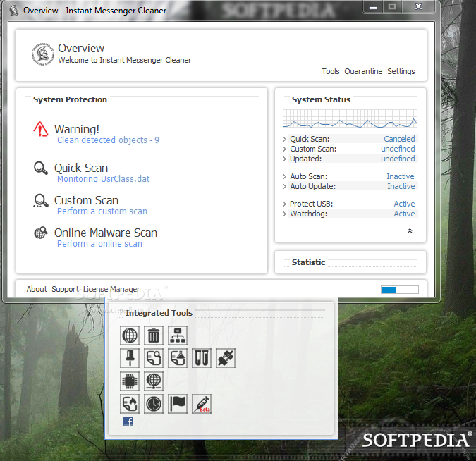Click the 'Online Malware Scan' heading
Image resolution: width=476 pixels, height=461 pixels.
[x=106, y=233]
